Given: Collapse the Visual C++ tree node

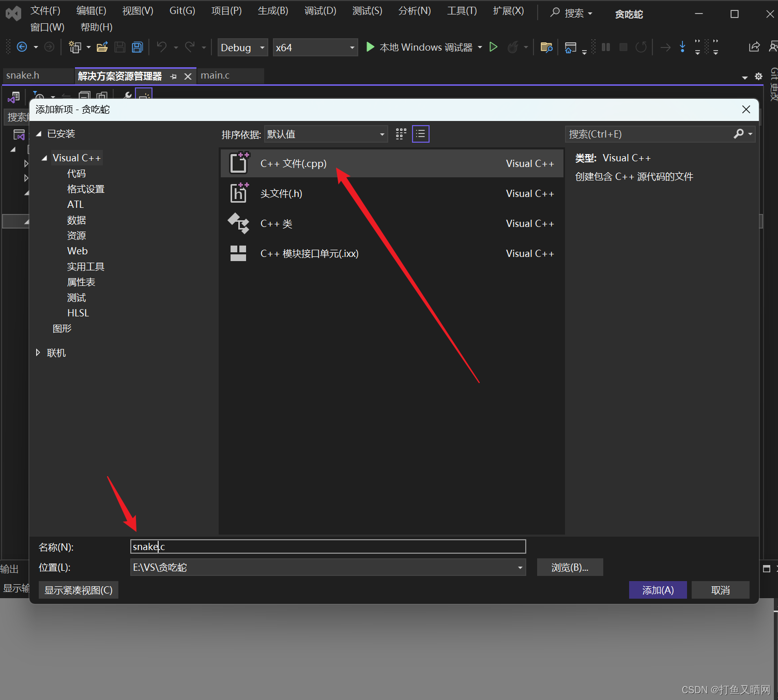Looking at the screenshot, I should (x=44, y=158).
